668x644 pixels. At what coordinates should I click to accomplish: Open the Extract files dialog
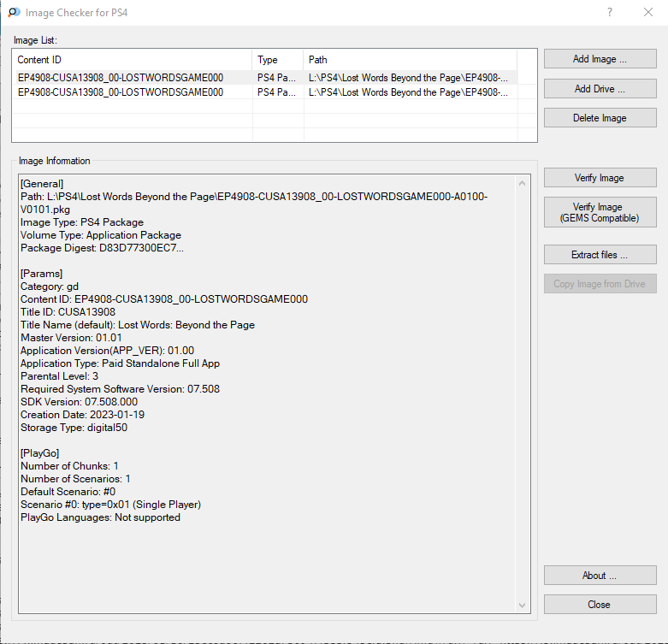600,255
